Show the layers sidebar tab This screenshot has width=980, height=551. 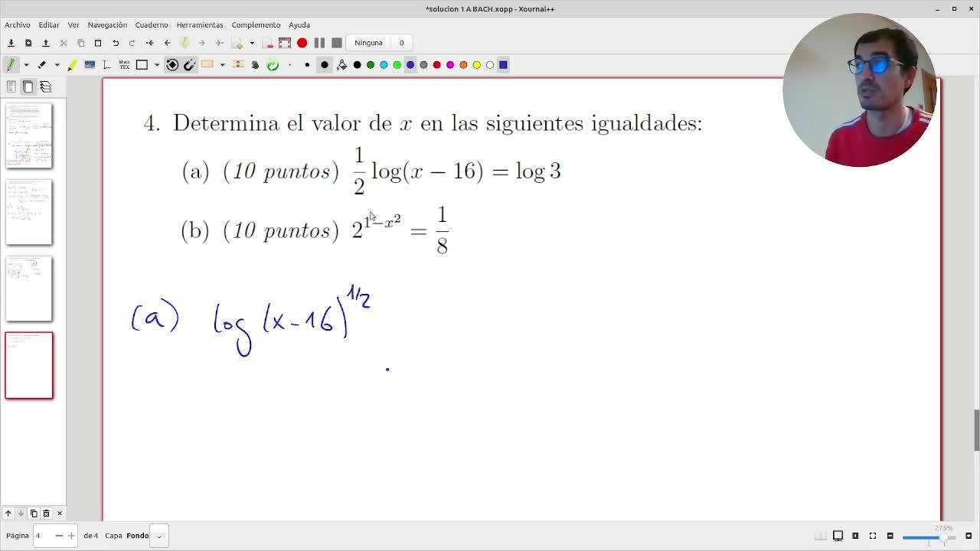46,87
